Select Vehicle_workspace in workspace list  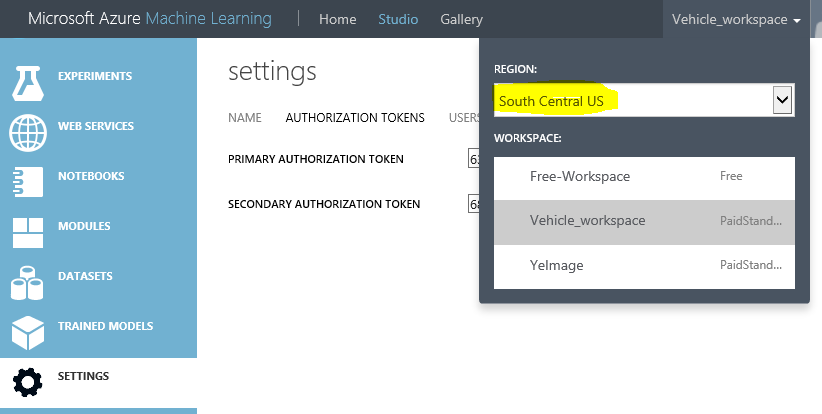644,222
